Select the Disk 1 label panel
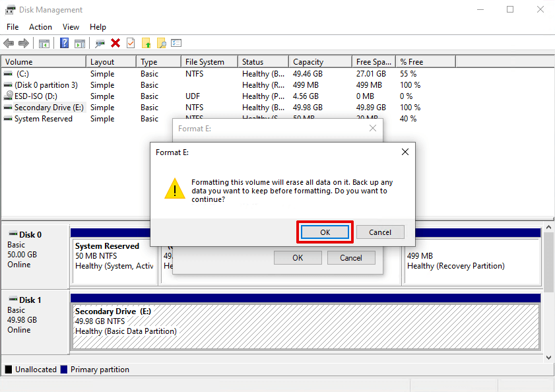 (x=35, y=321)
